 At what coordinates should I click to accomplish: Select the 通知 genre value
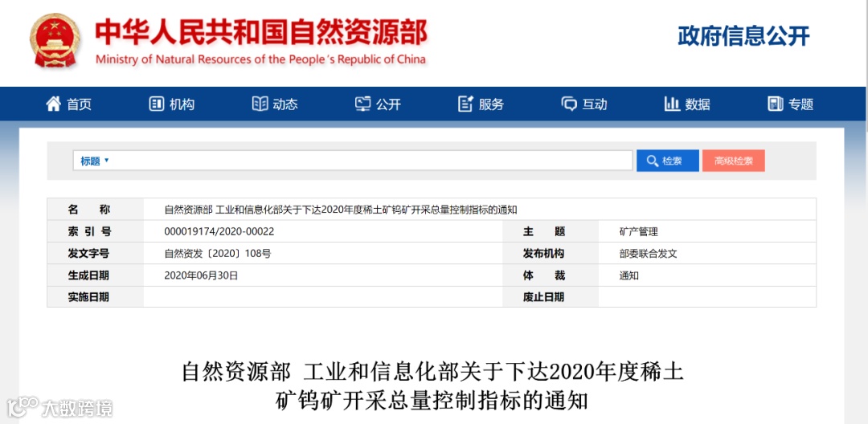tap(628, 275)
